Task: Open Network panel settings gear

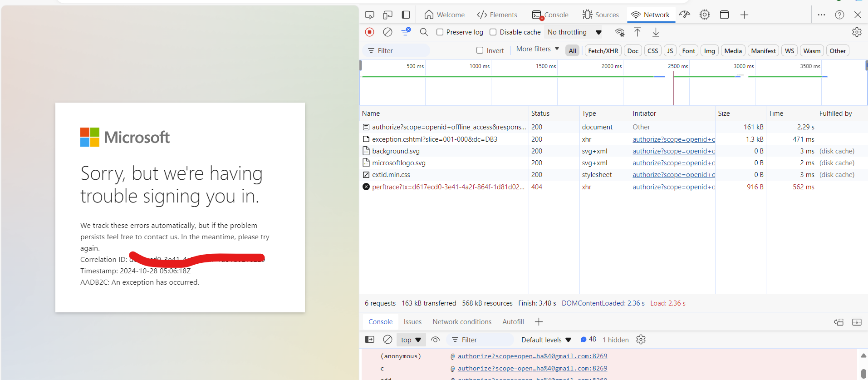Action: [857, 32]
